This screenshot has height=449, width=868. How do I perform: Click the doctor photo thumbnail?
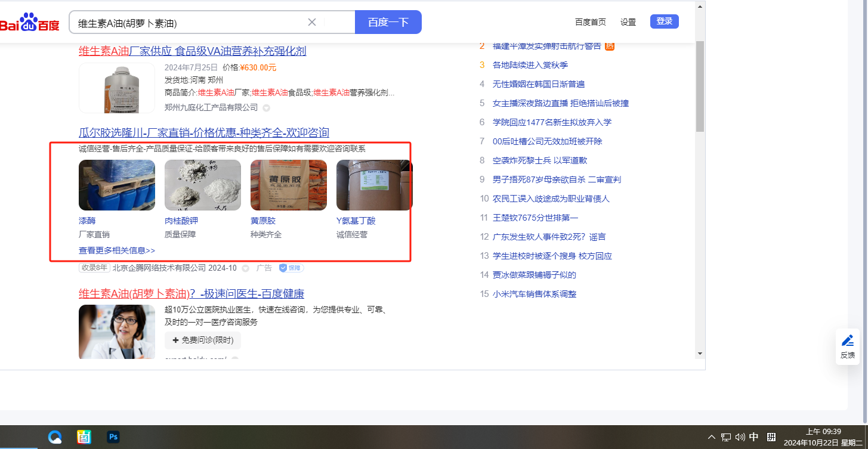(x=117, y=332)
